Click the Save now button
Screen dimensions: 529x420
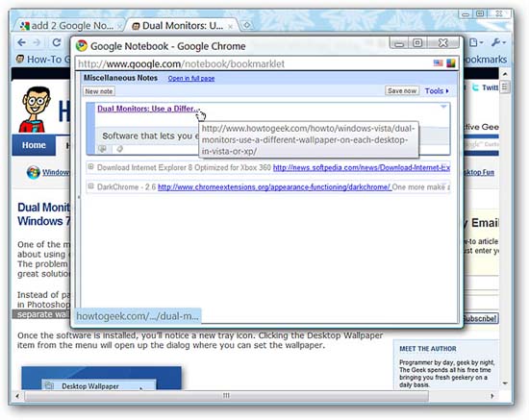402,91
